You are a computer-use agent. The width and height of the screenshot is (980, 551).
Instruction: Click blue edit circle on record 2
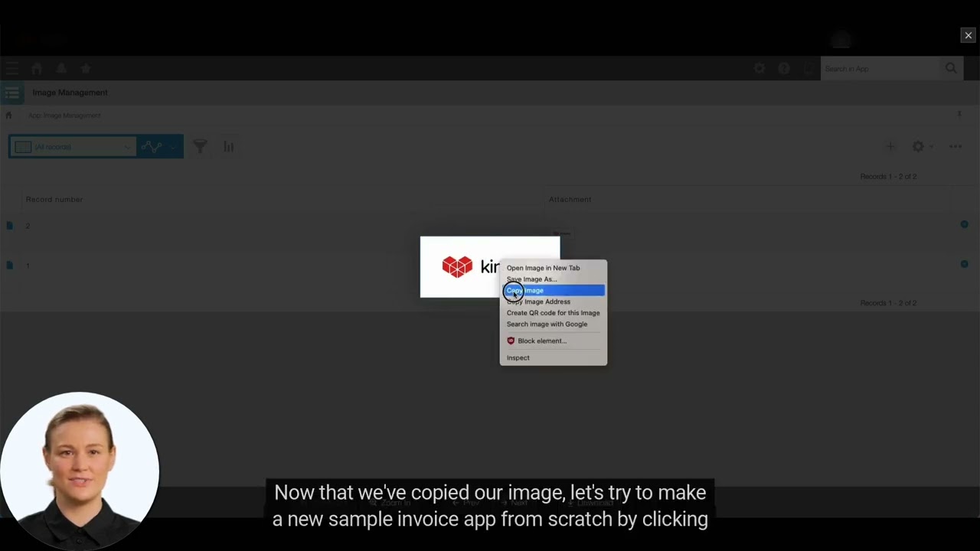pos(964,224)
